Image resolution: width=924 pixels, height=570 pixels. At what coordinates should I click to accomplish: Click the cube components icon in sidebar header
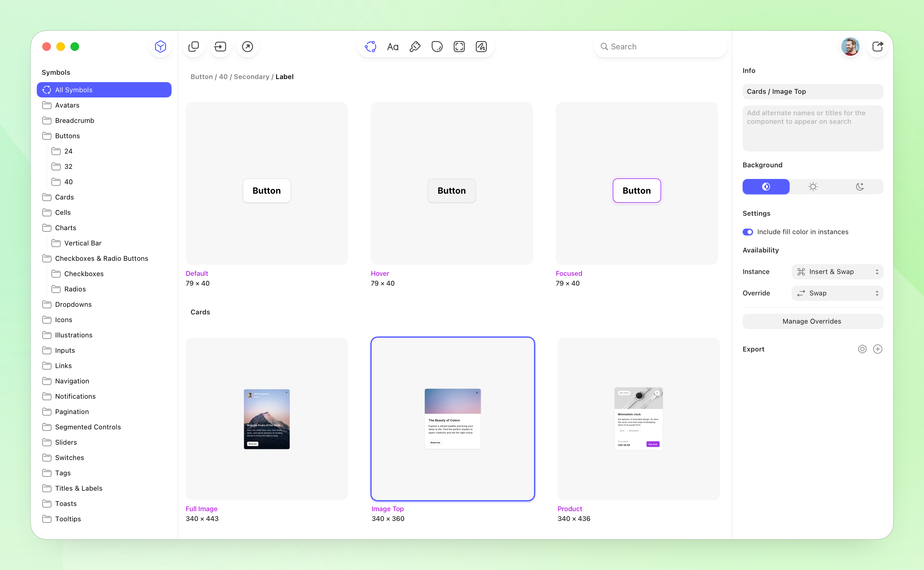(x=160, y=46)
